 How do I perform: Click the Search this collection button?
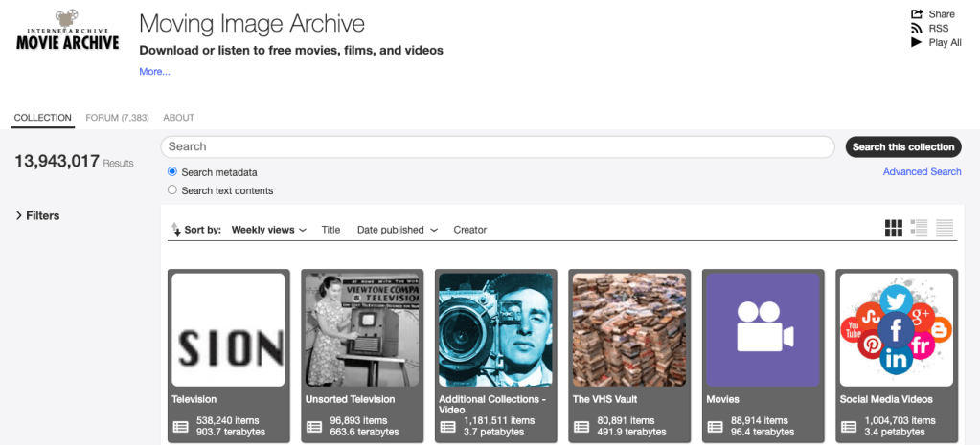tap(902, 147)
